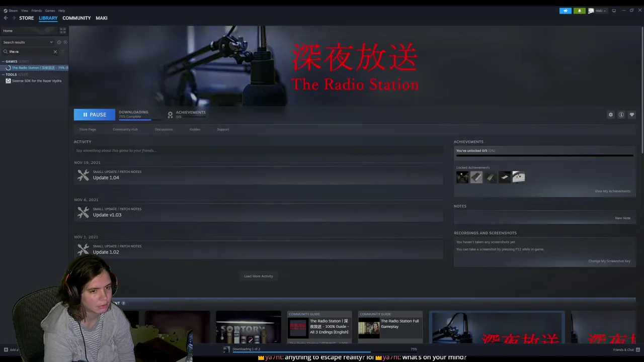The image size is (644, 362).
Task: Click Load More Activity
Action: (259, 276)
